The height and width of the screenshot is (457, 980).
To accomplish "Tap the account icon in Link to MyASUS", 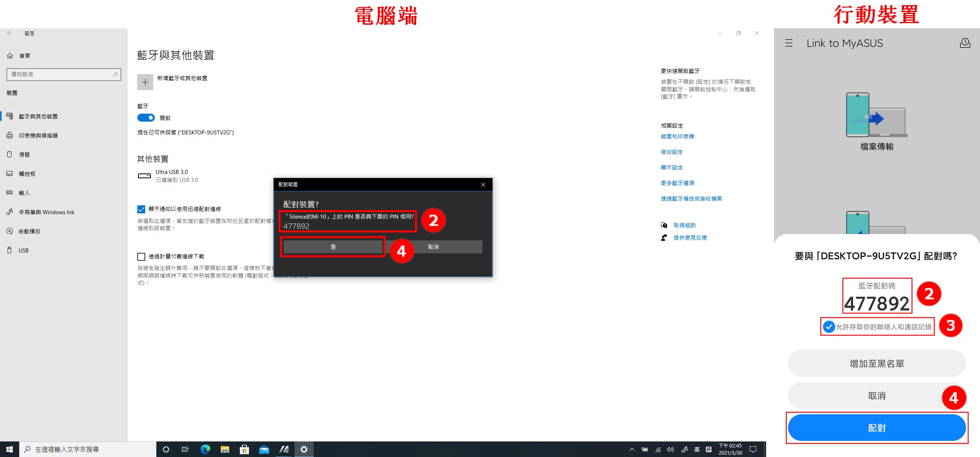I will point(965,43).
